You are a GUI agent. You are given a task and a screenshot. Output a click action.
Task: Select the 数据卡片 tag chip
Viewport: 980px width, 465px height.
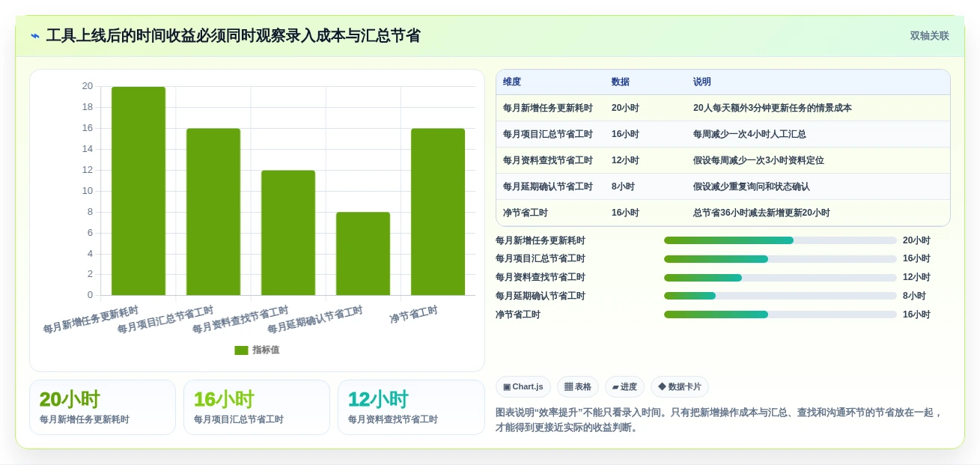pos(680,387)
